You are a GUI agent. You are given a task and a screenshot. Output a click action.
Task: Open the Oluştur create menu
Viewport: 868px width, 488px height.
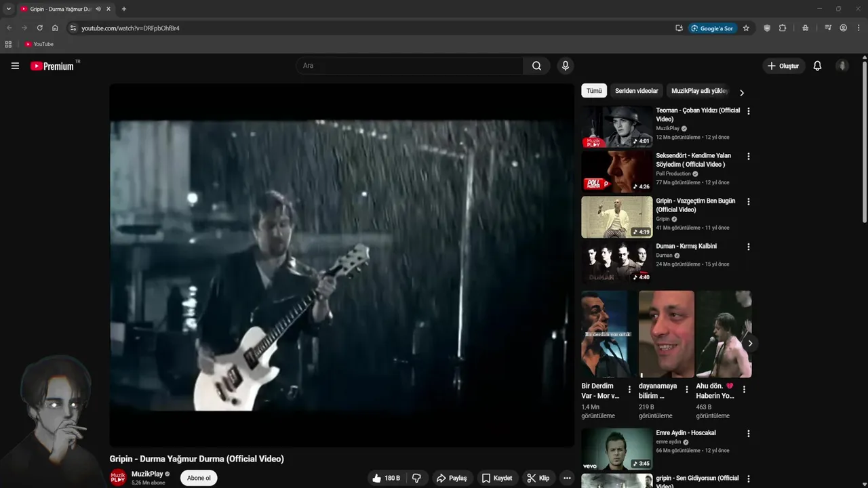point(783,66)
